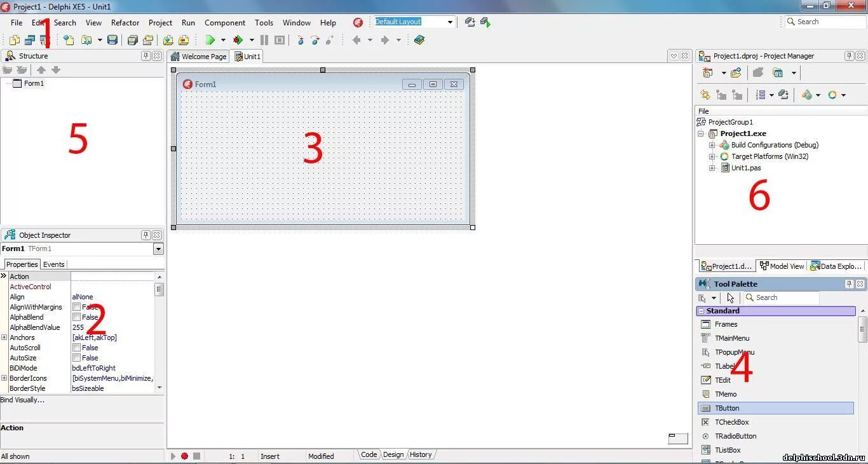Save the current file with disk icon

click(112, 40)
